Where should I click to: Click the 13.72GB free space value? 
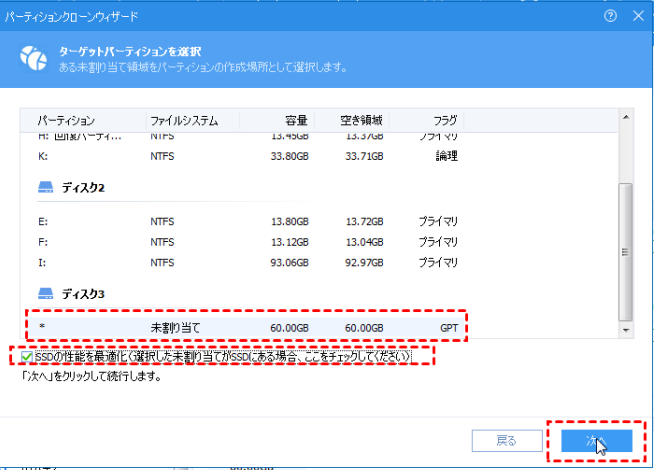364,221
